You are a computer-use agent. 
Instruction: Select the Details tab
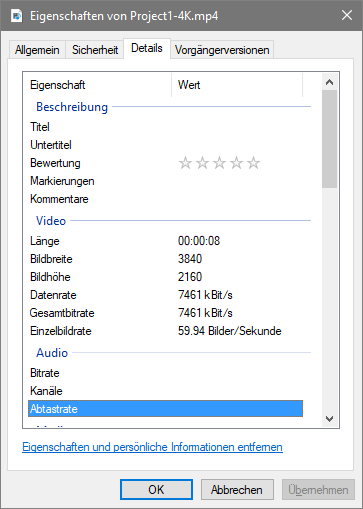(147, 48)
